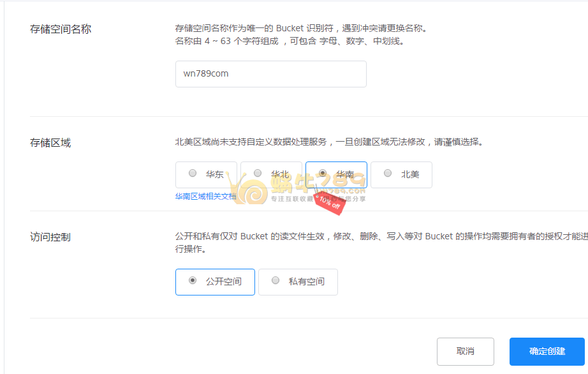Select the 华南 region radio option
This screenshot has width=588, height=374.
click(336, 174)
